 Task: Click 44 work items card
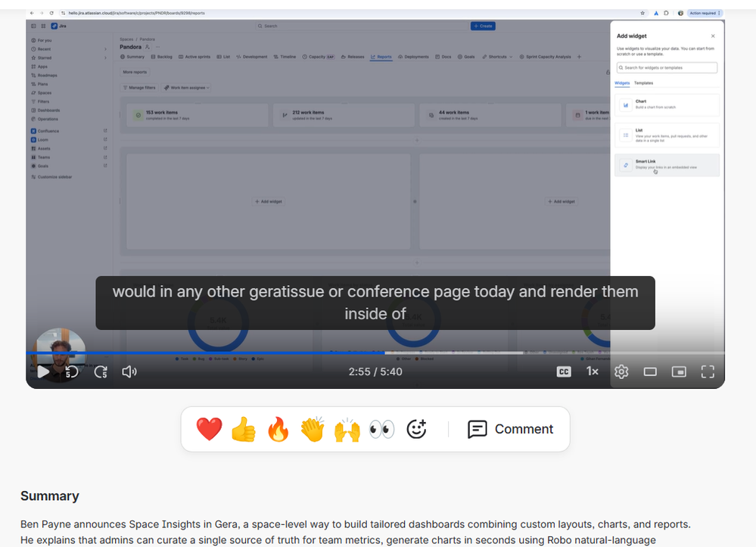(490, 115)
